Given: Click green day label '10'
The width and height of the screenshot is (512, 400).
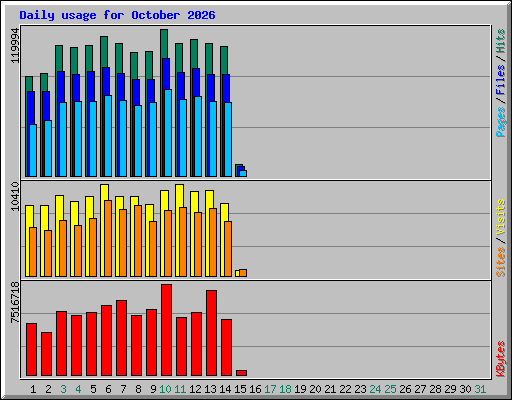Looking at the screenshot, I should coord(165,389).
